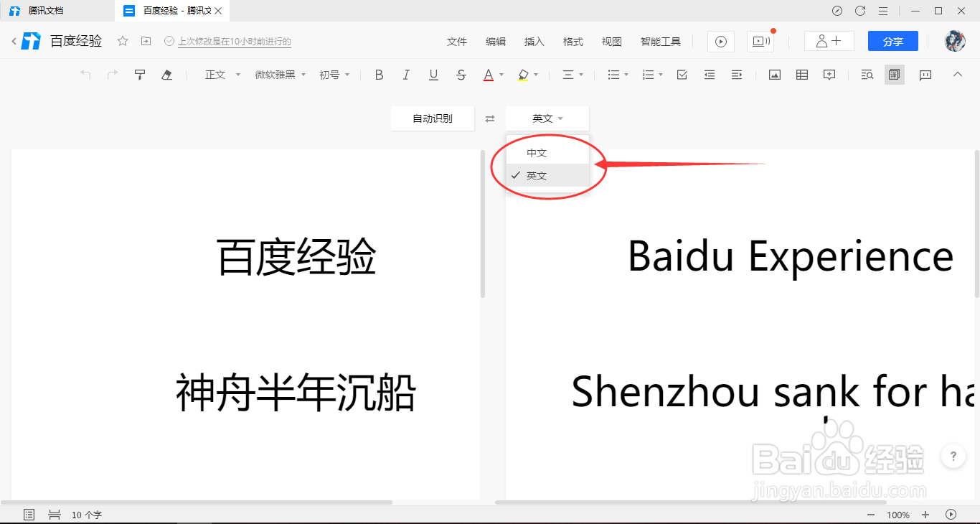This screenshot has height=524, width=980.
Task: Click the Tencent Docs logo
Action: (32, 41)
